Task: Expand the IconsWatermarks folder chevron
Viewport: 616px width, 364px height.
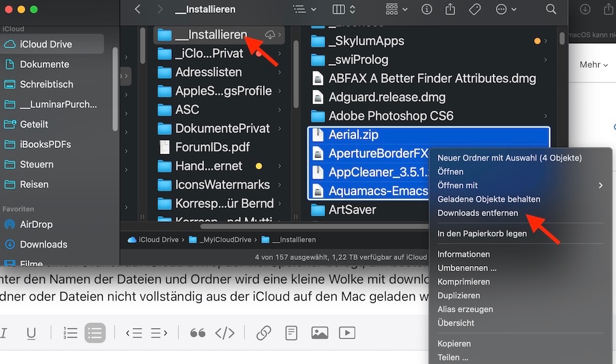Action: pyautogui.click(x=279, y=185)
